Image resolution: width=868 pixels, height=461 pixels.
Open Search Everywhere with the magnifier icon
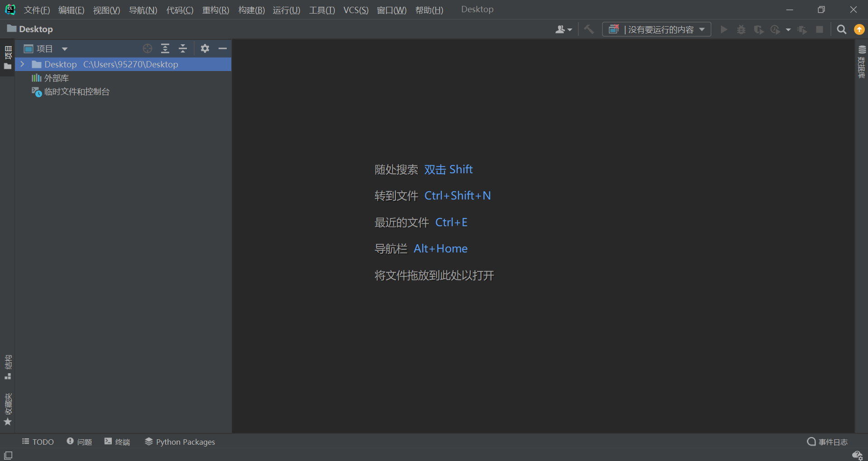point(842,29)
